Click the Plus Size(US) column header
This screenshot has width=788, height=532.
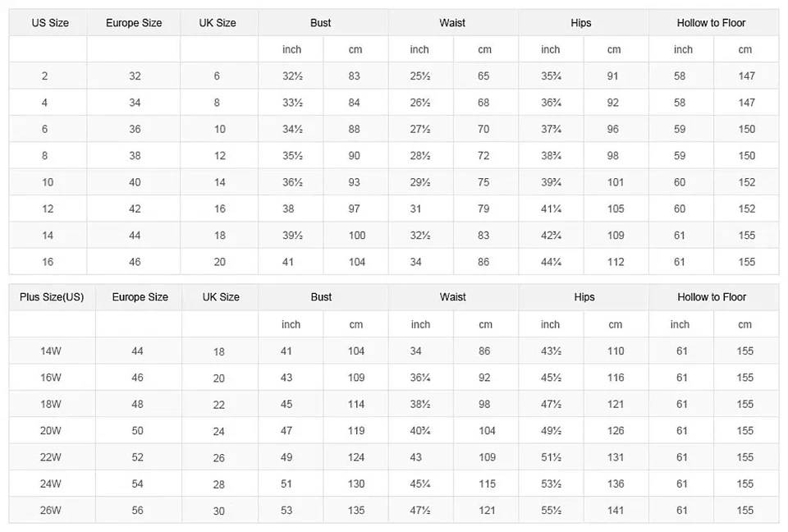[52, 297]
